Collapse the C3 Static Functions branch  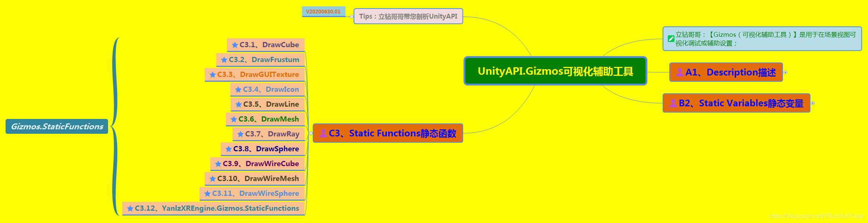tap(311, 133)
